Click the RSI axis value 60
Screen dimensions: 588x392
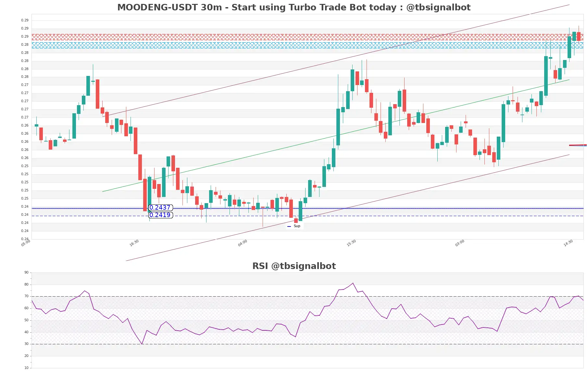[x=26, y=308]
